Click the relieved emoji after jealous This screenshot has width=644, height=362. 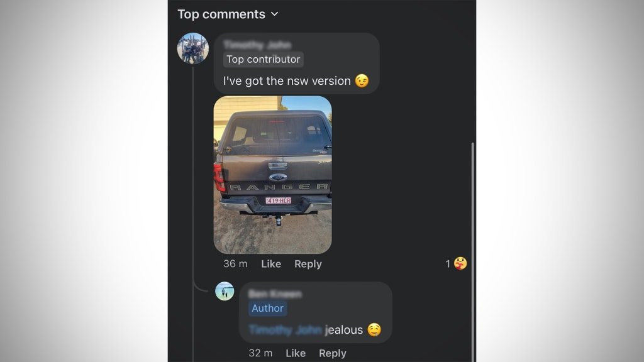pyautogui.click(x=374, y=330)
